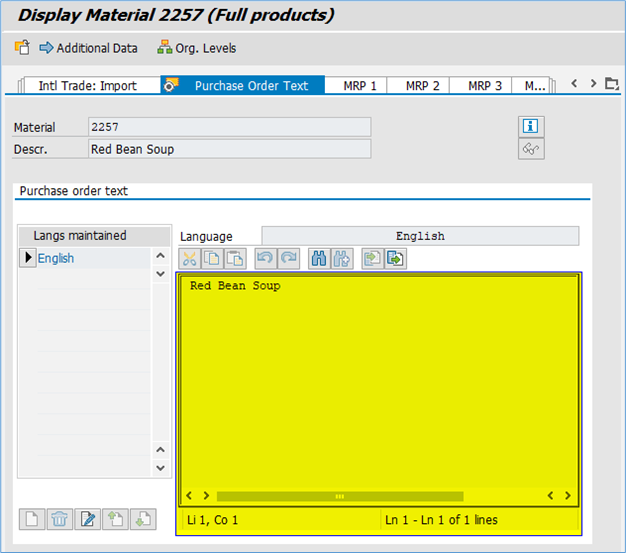Click the Language field showing English
Screen dimensions: 626x553
[420, 236]
